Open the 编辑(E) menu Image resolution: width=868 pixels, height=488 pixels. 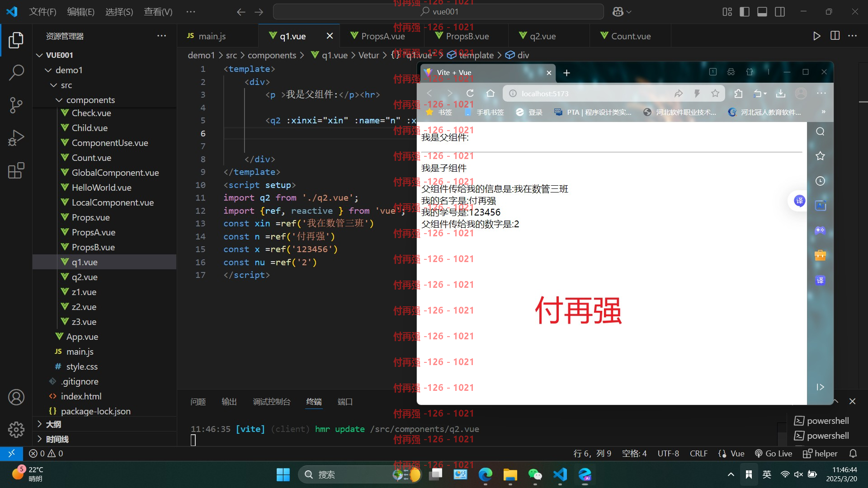80,12
